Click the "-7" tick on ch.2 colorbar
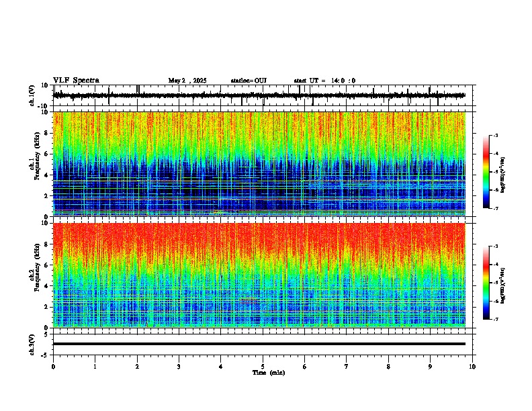This screenshot has width=532, height=411. [x=495, y=320]
